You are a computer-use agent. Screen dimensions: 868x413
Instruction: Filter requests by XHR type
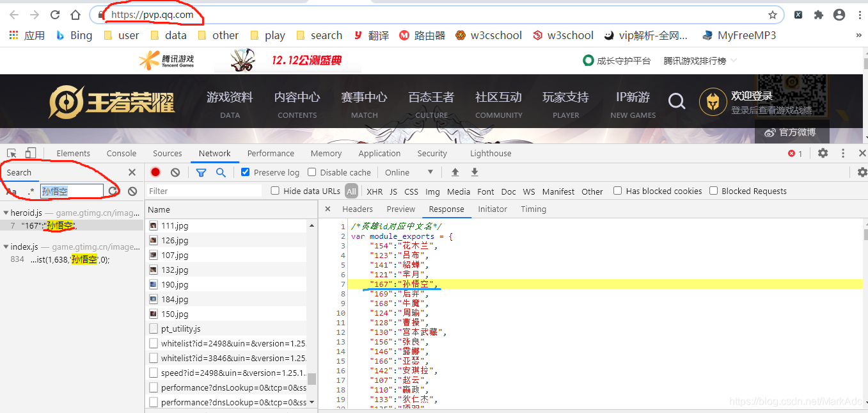pyautogui.click(x=375, y=191)
